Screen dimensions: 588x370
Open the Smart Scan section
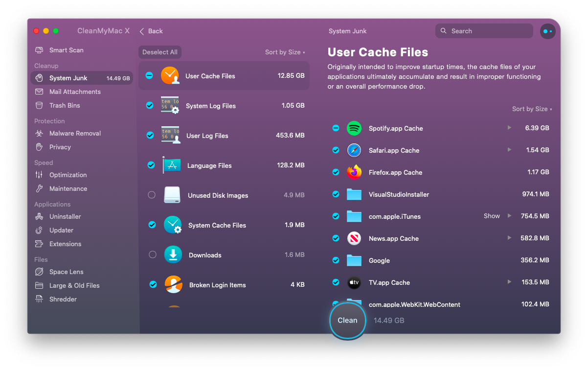82,50
